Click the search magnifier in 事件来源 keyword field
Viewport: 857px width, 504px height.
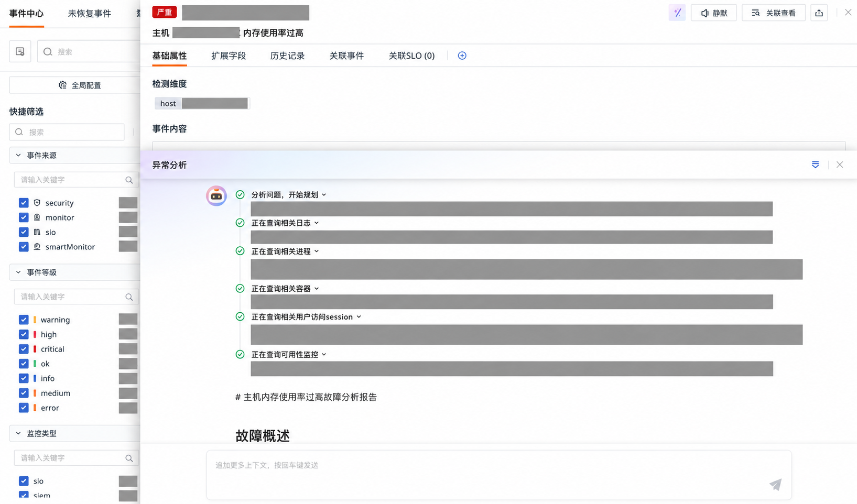click(129, 180)
